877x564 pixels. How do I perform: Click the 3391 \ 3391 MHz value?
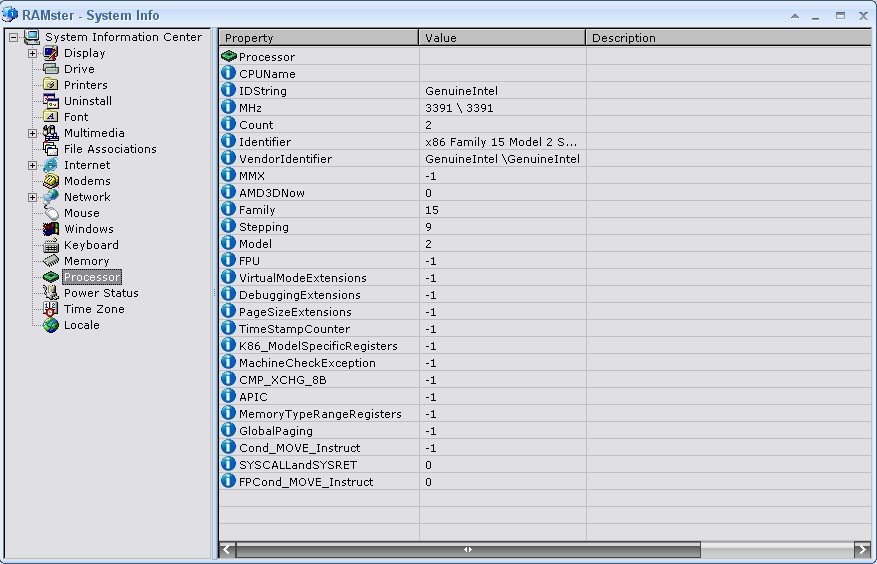coord(459,108)
